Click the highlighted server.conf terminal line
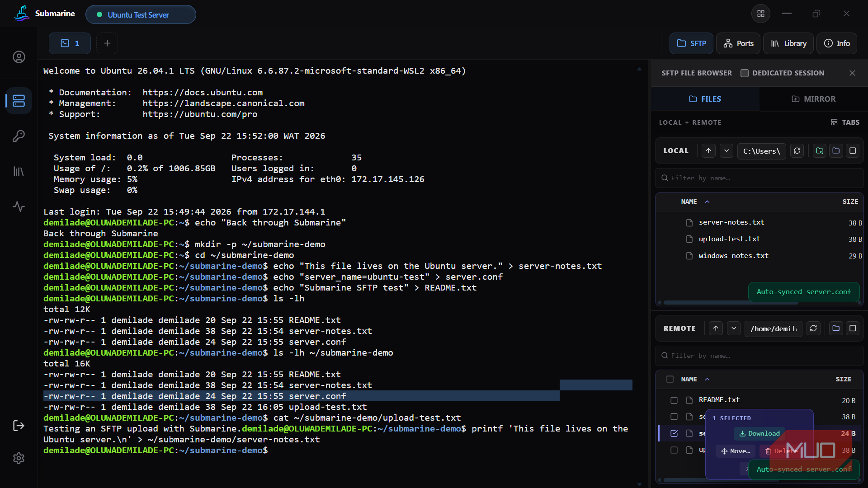 (x=302, y=396)
